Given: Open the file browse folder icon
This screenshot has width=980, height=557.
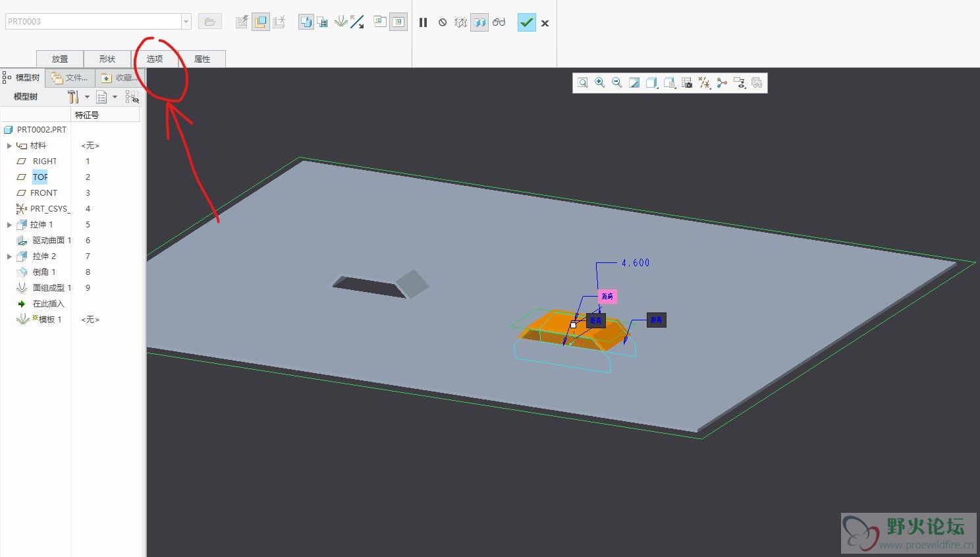Looking at the screenshot, I should (209, 22).
